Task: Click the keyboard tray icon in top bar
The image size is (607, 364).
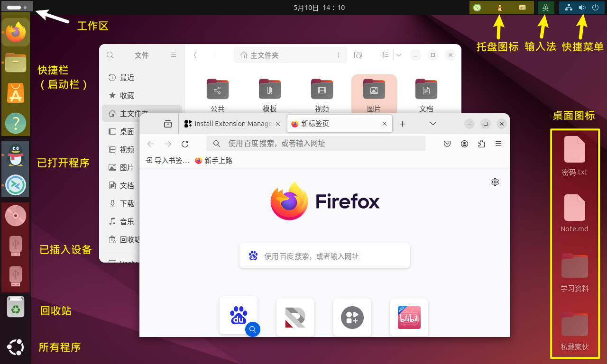Action: (x=522, y=8)
